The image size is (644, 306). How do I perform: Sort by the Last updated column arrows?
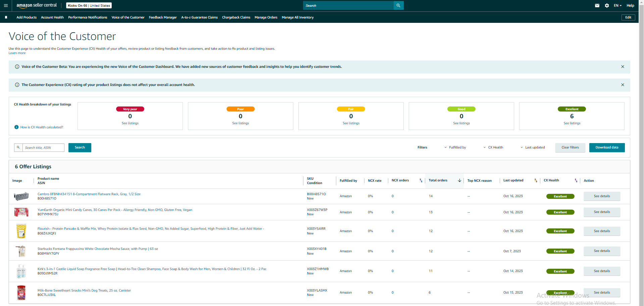(x=536, y=180)
